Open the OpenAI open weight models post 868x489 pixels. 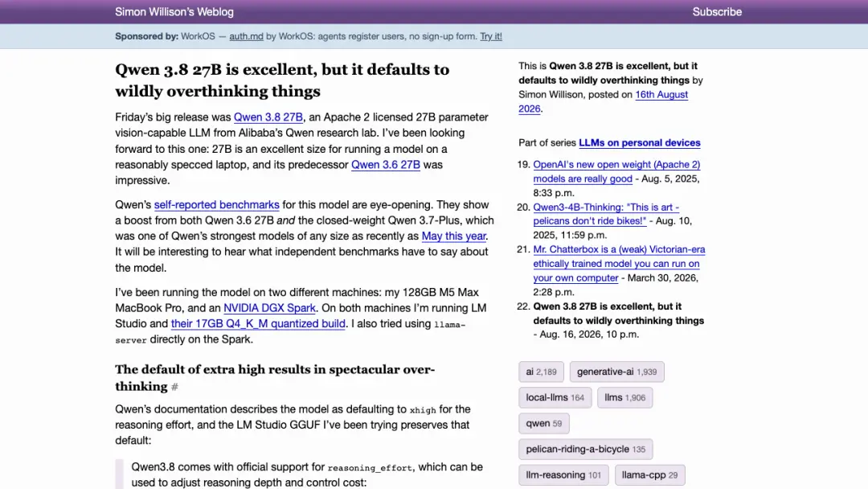(x=616, y=171)
